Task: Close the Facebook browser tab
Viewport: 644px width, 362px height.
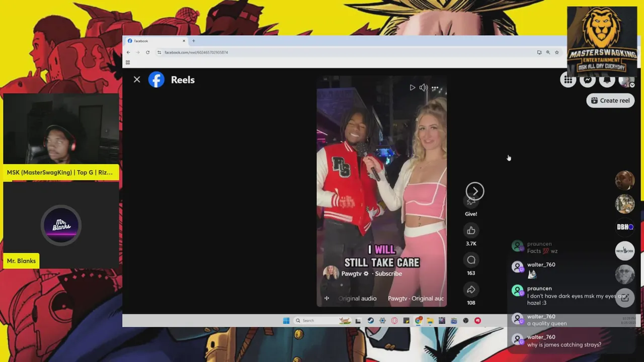Action: coord(184,41)
